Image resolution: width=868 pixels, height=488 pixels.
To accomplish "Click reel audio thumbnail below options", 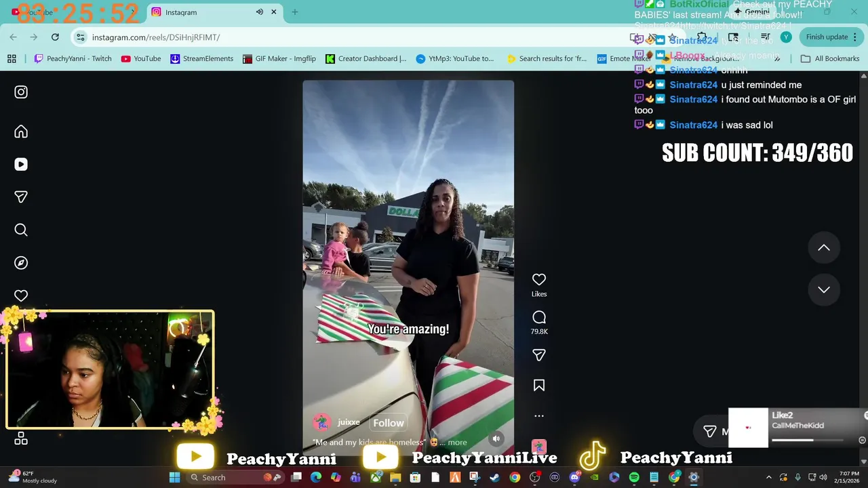I will (539, 447).
